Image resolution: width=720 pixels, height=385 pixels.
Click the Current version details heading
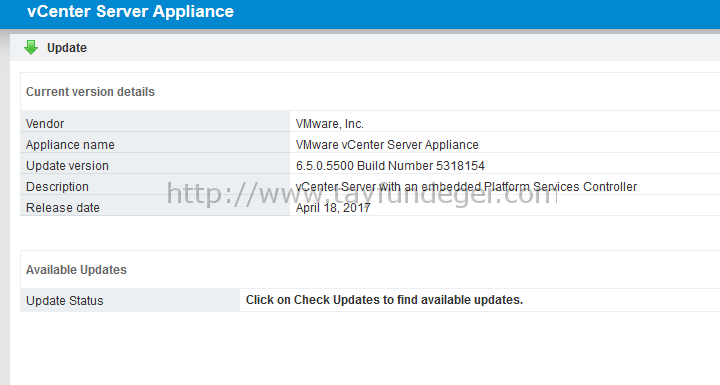pyautogui.click(x=90, y=92)
